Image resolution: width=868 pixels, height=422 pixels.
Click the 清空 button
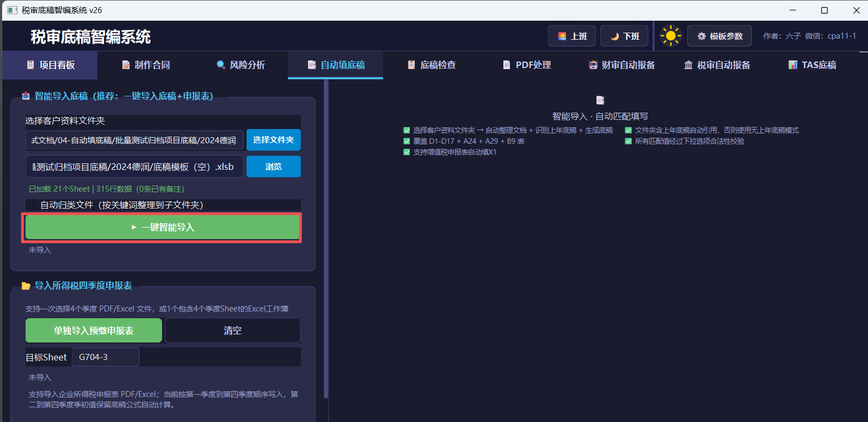(232, 331)
